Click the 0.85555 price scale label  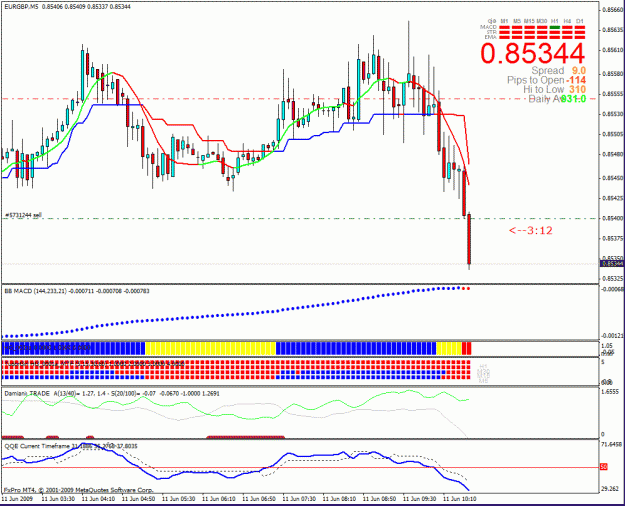[613, 94]
